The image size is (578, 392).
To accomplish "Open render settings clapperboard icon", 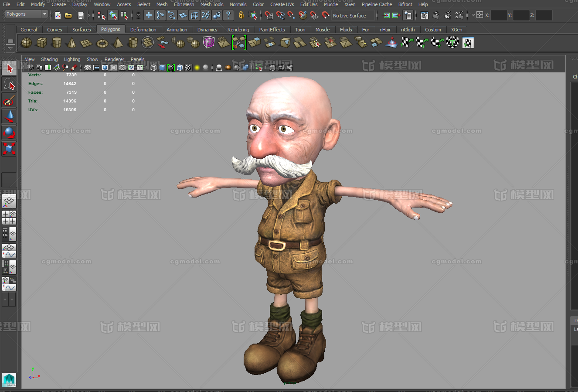I will tap(459, 15).
